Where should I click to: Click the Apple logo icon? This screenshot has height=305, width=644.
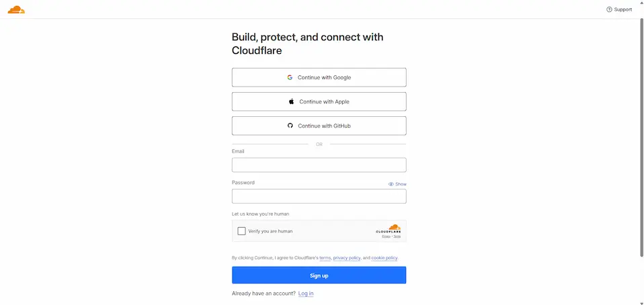pos(291,101)
